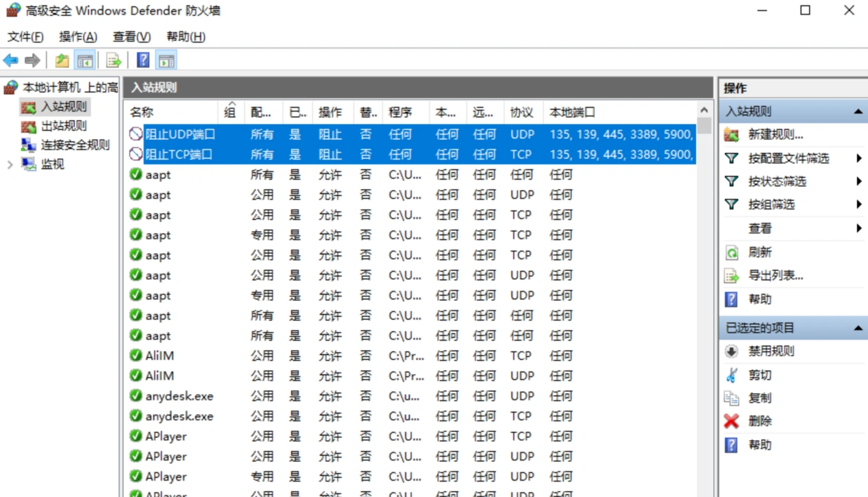Click the blue Back arrow in the toolbar

(x=11, y=61)
